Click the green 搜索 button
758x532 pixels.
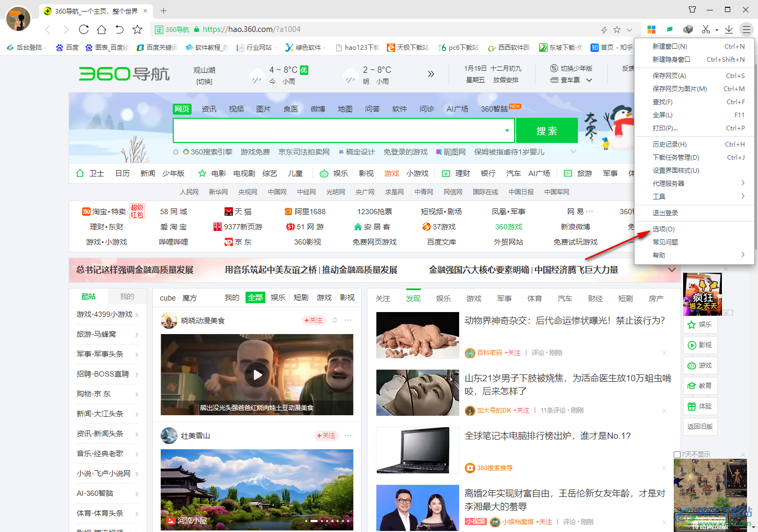coord(547,130)
